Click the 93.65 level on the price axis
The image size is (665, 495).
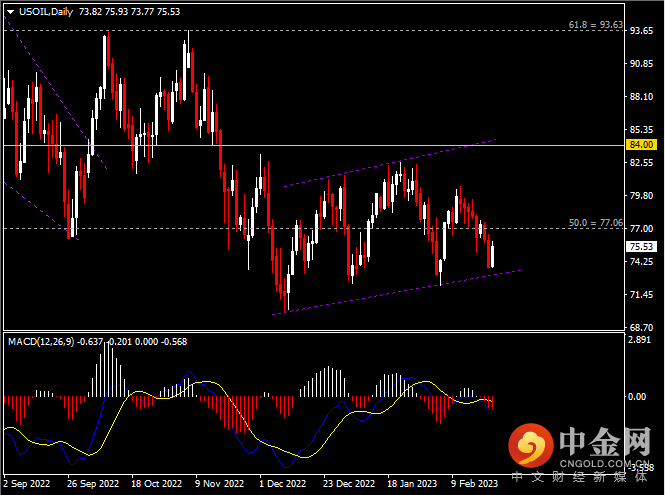(641, 31)
